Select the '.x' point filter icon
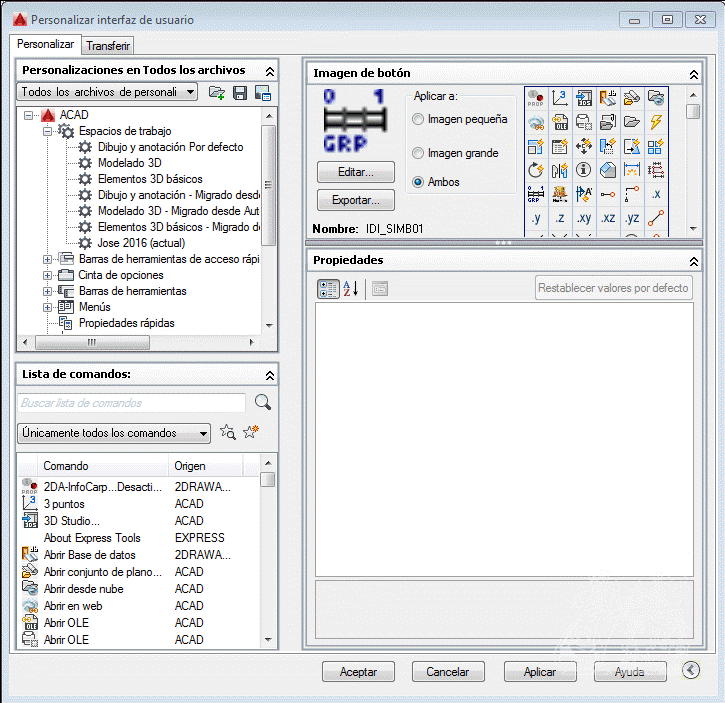This screenshot has width=725, height=703. pyautogui.click(x=656, y=194)
